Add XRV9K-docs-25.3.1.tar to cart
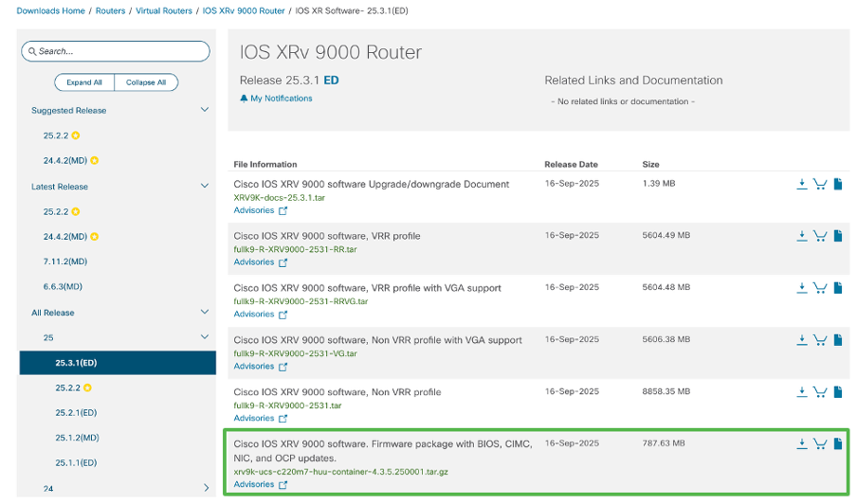This screenshot has height=504, width=857. click(x=819, y=184)
